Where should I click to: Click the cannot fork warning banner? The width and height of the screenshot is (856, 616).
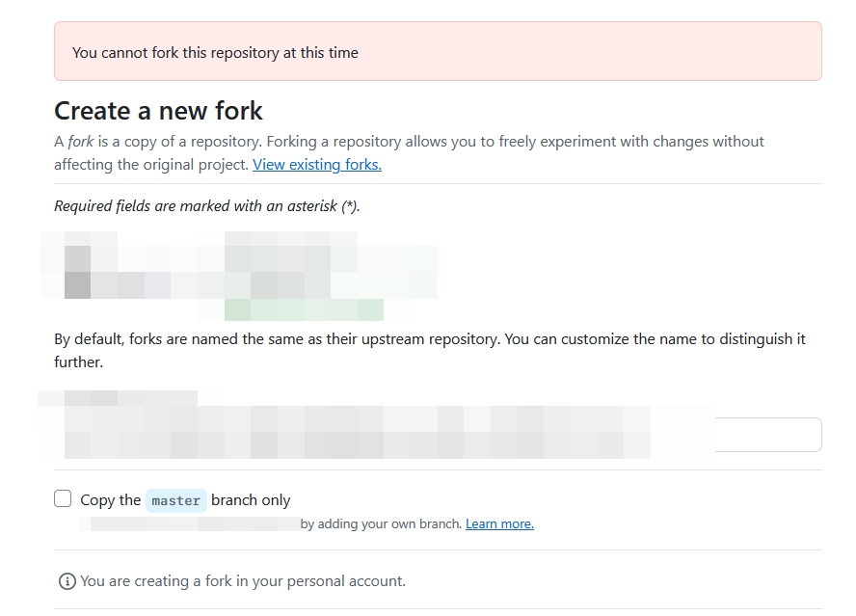coord(436,50)
